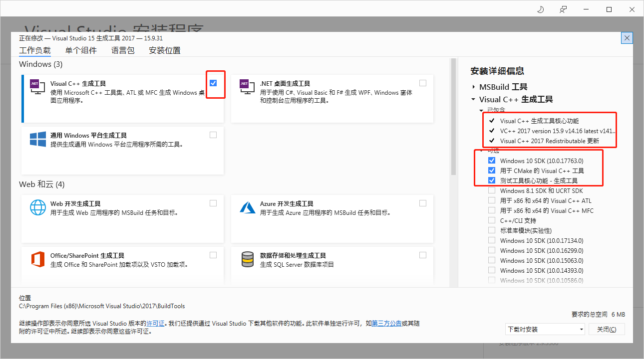644x359 pixels.
Task: Select the 通用 Windows 平台生成工具 icon
Action: [x=37, y=139]
